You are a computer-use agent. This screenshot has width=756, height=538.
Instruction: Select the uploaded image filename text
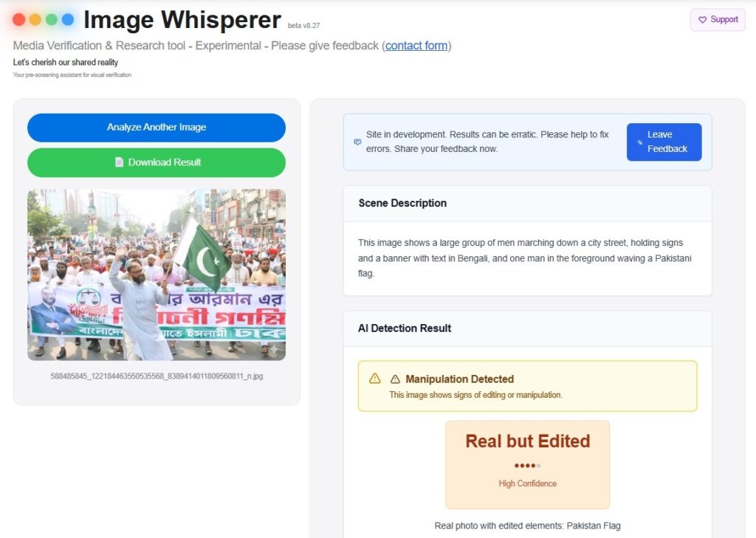(x=157, y=376)
